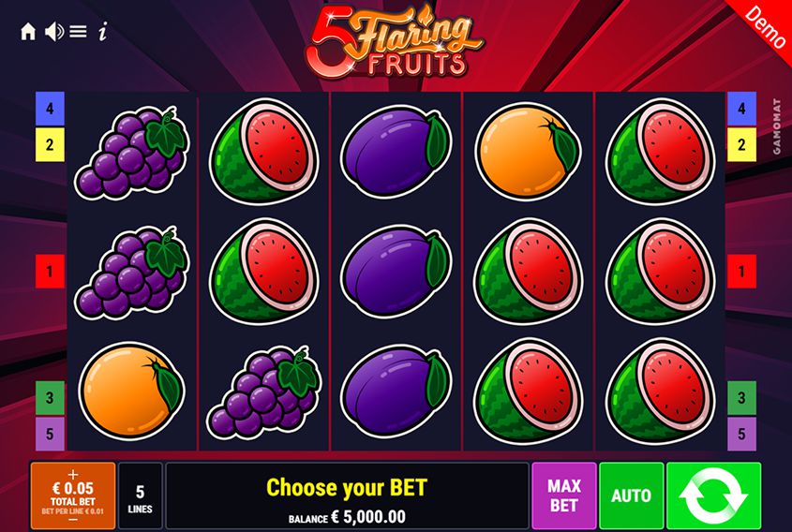Select left green payline 3 marker
Screen dimensions: 792x532
click(50, 398)
